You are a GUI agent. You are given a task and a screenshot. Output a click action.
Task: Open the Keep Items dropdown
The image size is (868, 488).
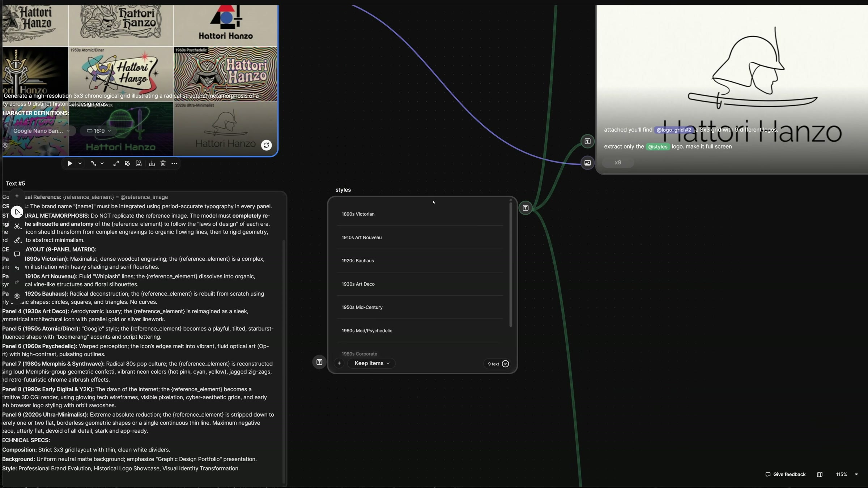tap(371, 363)
